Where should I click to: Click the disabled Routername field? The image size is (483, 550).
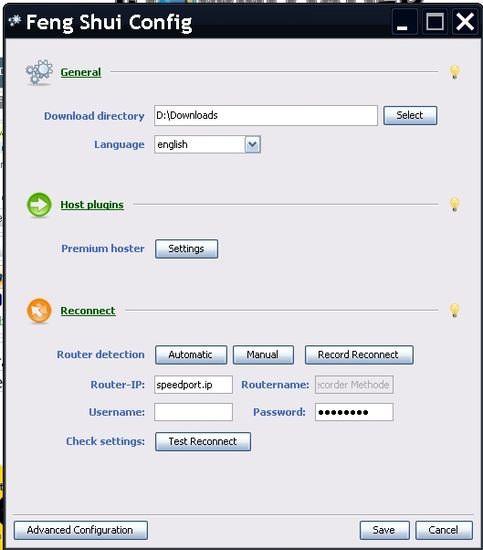(x=354, y=385)
